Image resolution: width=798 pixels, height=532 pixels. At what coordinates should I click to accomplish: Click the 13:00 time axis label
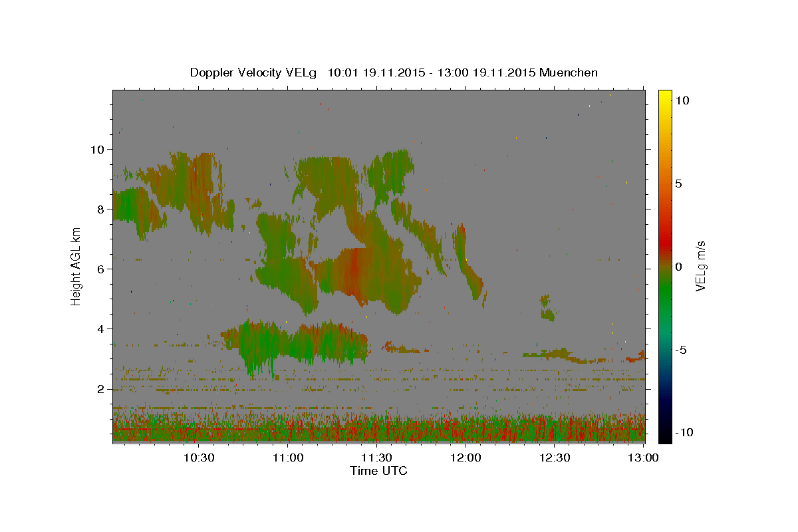(644, 458)
